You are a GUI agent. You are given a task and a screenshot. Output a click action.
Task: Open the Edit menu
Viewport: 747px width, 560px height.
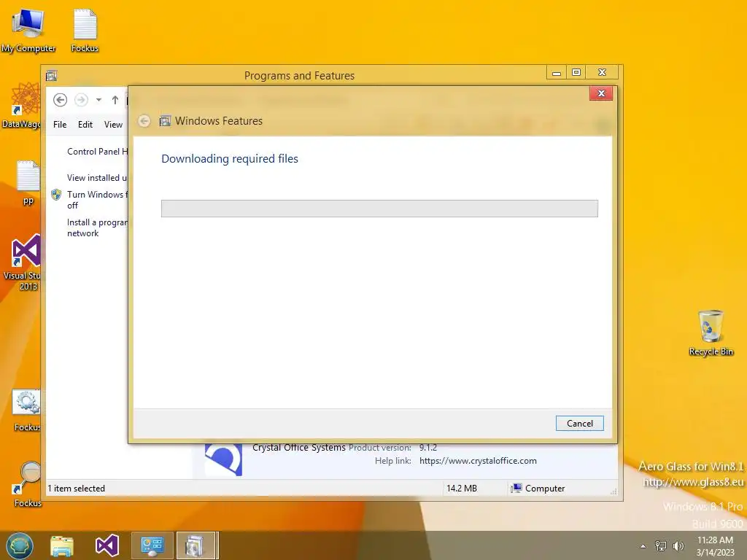(x=85, y=125)
